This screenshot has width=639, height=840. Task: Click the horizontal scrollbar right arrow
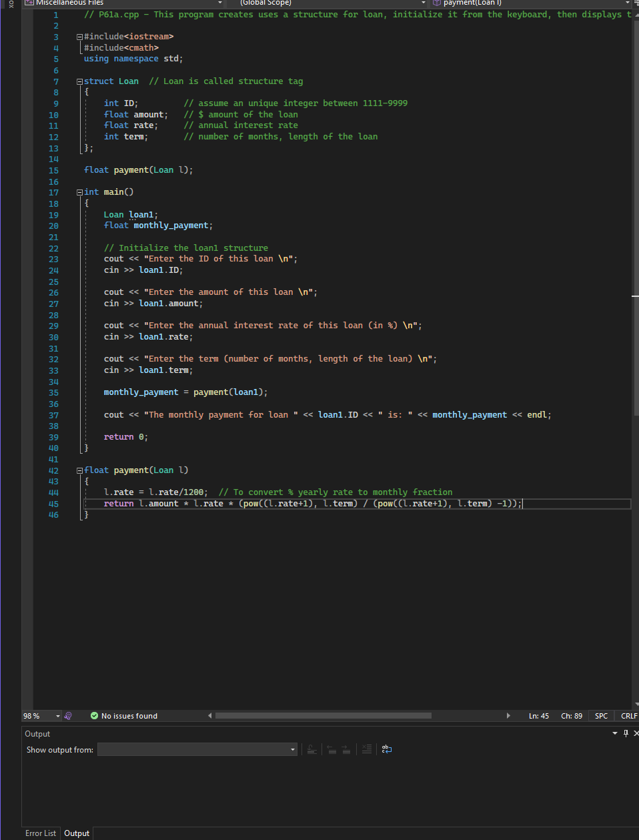coord(508,716)
